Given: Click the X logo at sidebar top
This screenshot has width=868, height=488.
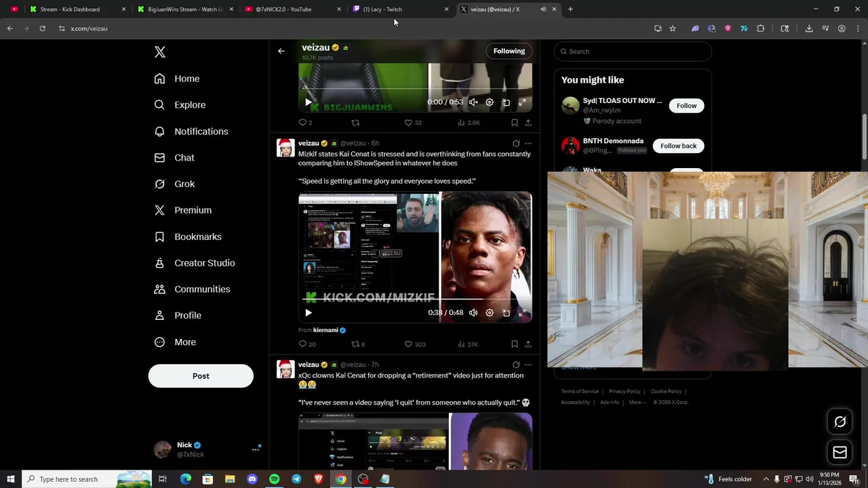Looking at the screenshot, I should (159, 52).
